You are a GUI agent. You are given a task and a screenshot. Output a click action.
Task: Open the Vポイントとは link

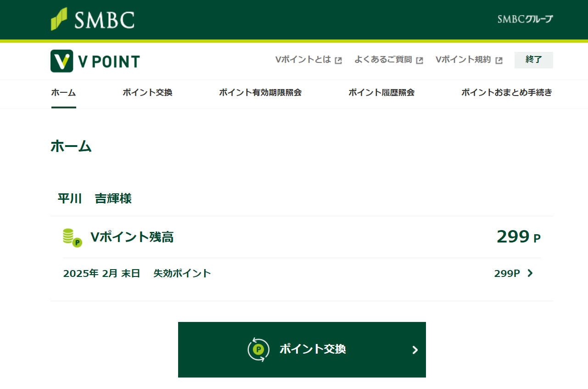pos(303,60)
